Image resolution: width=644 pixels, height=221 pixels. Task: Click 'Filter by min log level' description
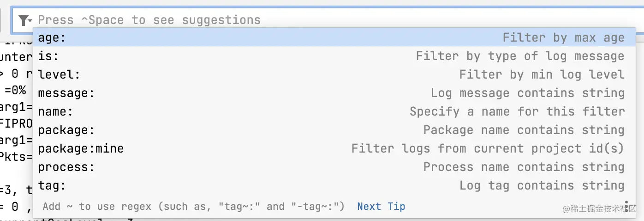(542, 75)
